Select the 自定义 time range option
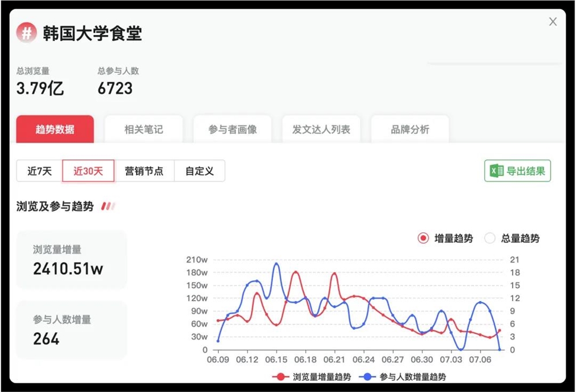 (199, 170)
